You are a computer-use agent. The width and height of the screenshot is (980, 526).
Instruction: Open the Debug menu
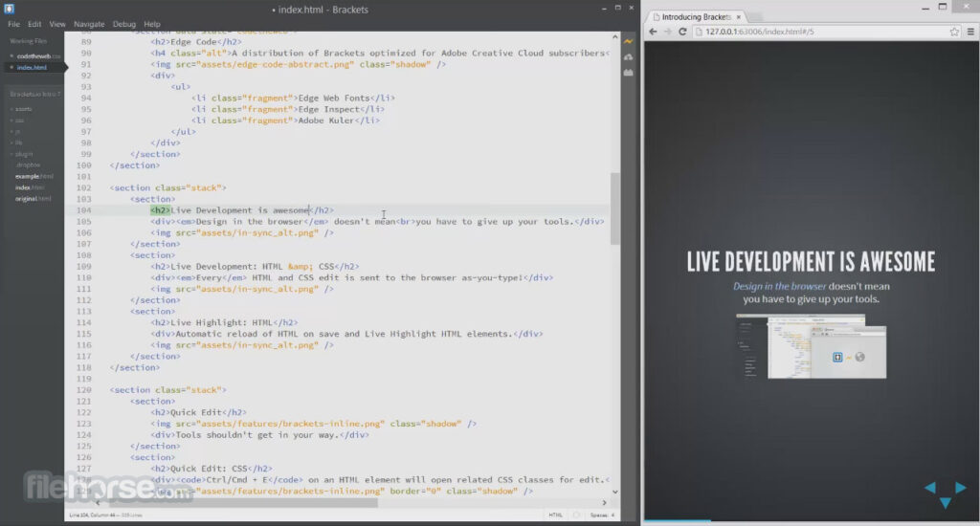124,23
